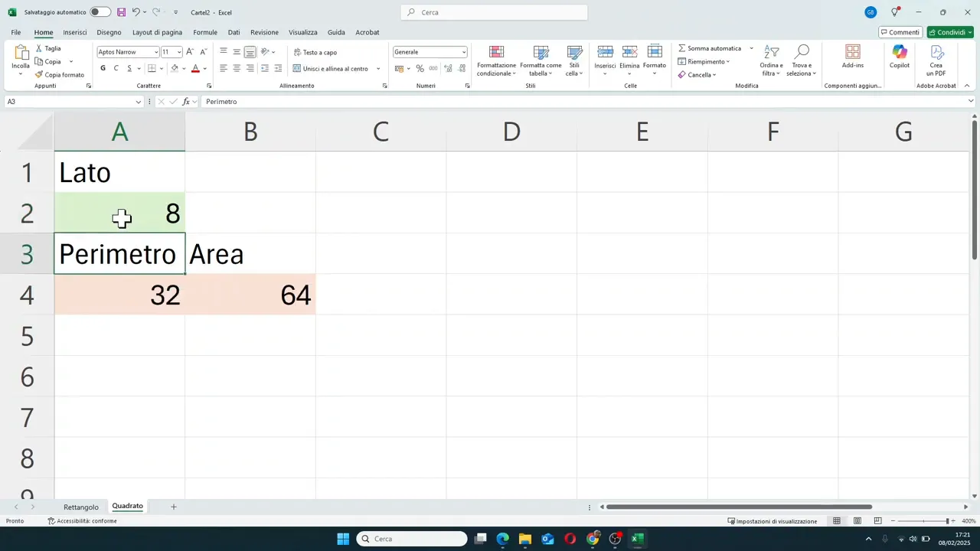Toggle bold (G) formatting
This screenshot has width=980, height=551.
(103, 68)
